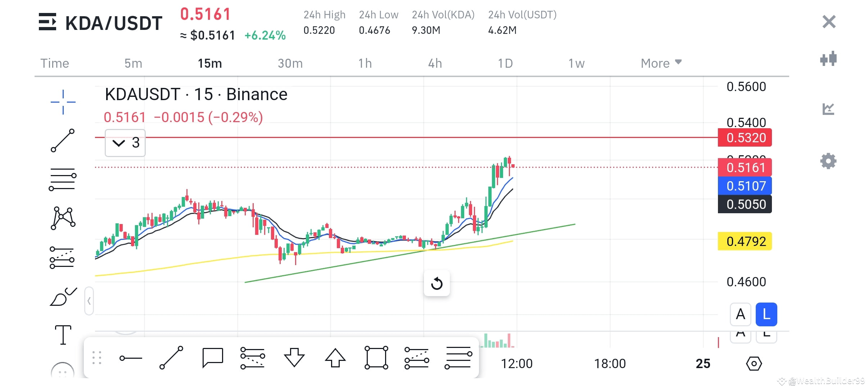Click the 0.5320 price level label
The height and width of the screenshot is (389, 868).
[744, 138]
